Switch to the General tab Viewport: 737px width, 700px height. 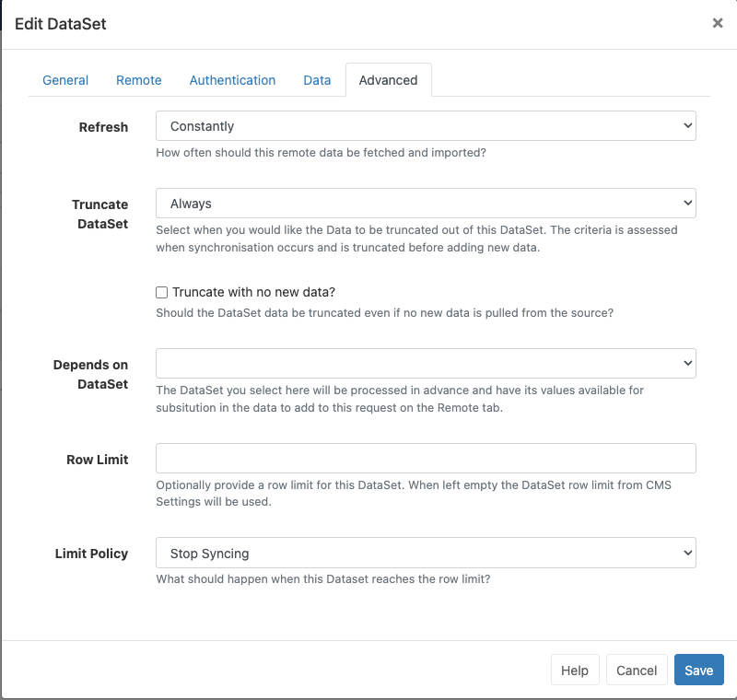click(x=64, y=80)
